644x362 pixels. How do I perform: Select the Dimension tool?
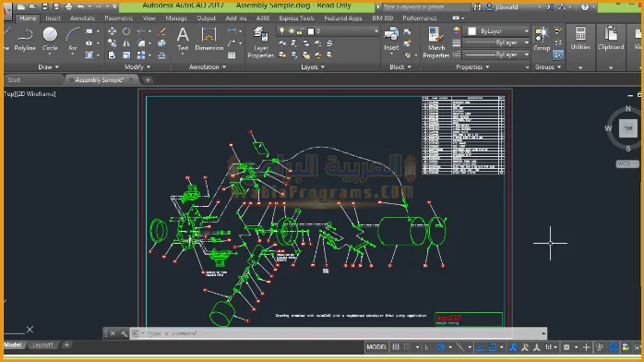coord(209,40)
